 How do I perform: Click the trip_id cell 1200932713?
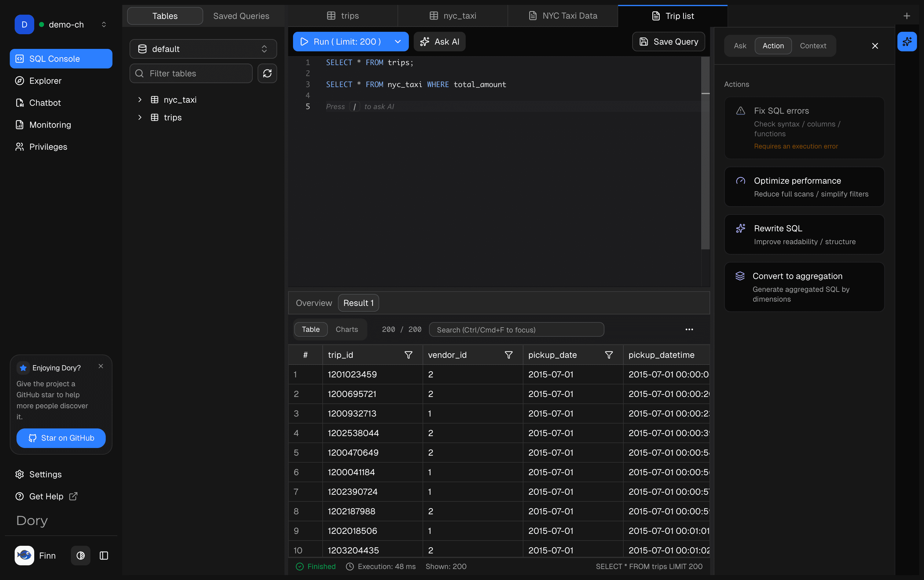click(372, 413)
